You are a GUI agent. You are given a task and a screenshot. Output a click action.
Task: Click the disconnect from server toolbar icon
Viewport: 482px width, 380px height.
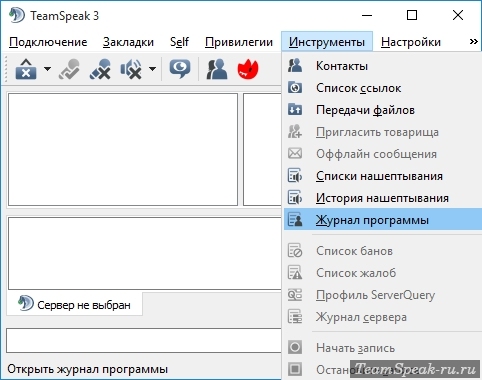pyautogui.click(x=26, y=69)
